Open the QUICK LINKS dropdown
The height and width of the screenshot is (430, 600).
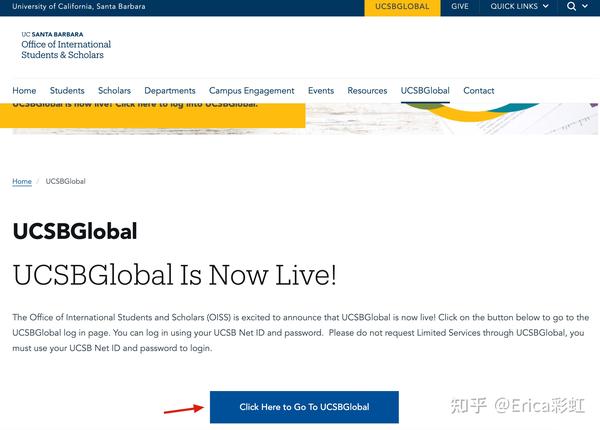click(519, 7)
